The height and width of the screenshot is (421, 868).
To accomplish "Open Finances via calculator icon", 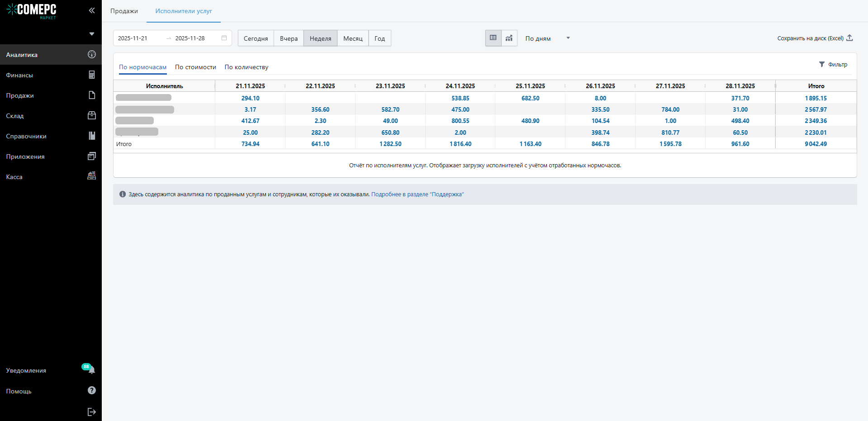I will [x=92, y=75].
